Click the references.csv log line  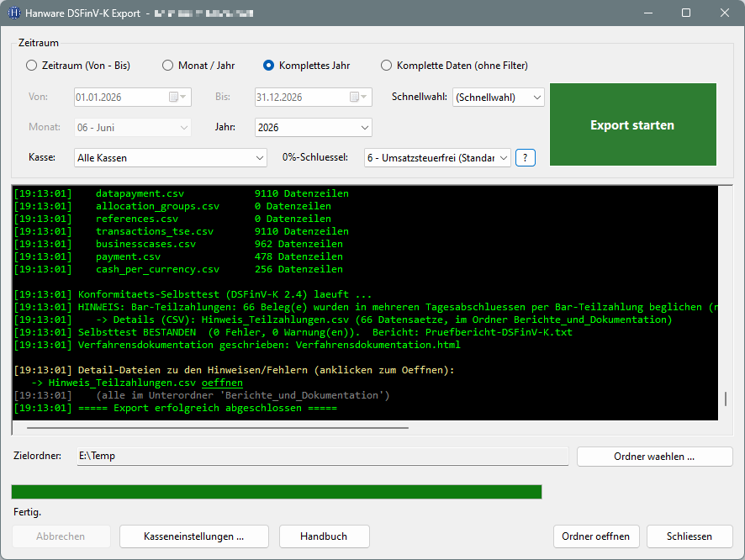pyautogui.click(x=172, y=219)
